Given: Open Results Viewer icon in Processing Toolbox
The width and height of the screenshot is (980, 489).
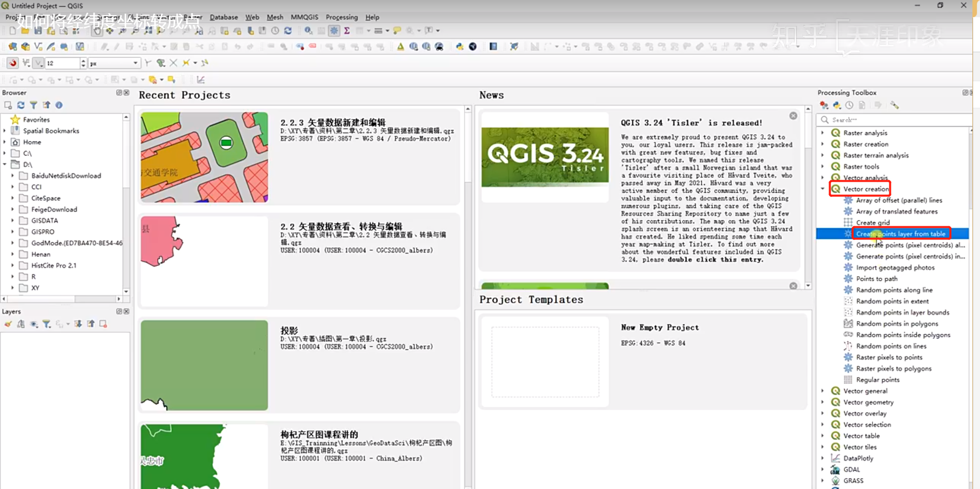Looking at the screenshot, I should pyautogui.click(x=862, y=105).
